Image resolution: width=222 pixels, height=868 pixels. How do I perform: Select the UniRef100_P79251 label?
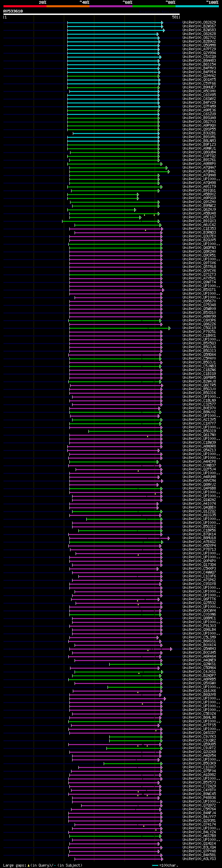199,332
